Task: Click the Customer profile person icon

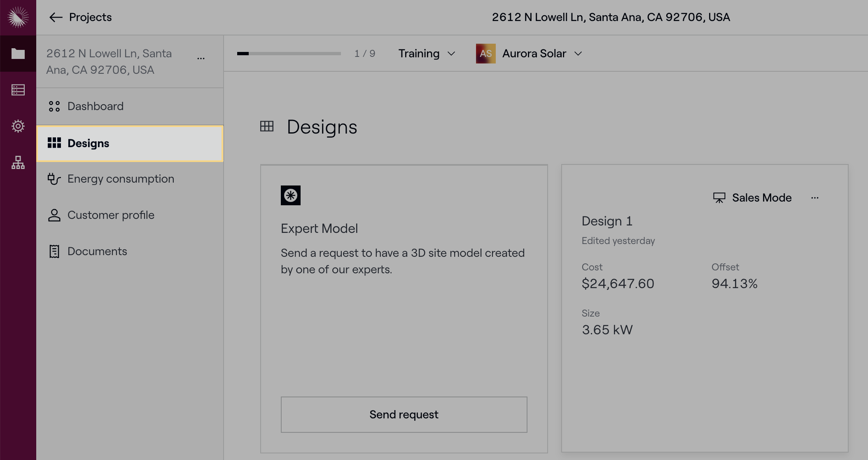Action: click(54, 215)
